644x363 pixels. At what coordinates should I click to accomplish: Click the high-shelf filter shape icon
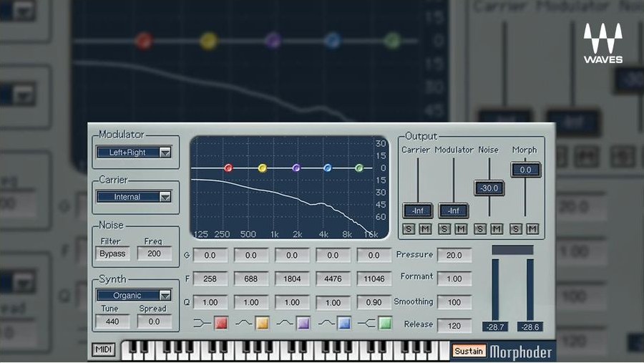coord(366,324)
